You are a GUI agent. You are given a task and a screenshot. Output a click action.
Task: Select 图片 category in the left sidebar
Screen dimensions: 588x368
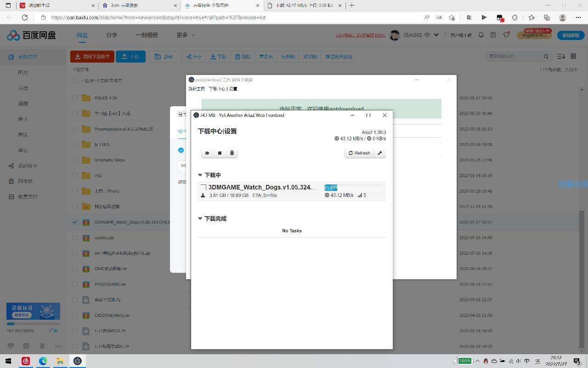(23, 73)
